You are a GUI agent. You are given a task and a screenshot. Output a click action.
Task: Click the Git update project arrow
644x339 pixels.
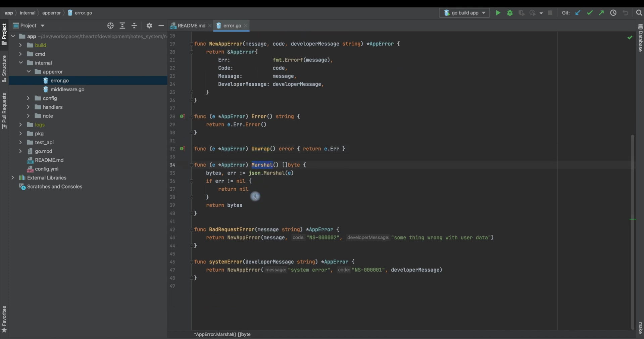(x=578, y=13)
